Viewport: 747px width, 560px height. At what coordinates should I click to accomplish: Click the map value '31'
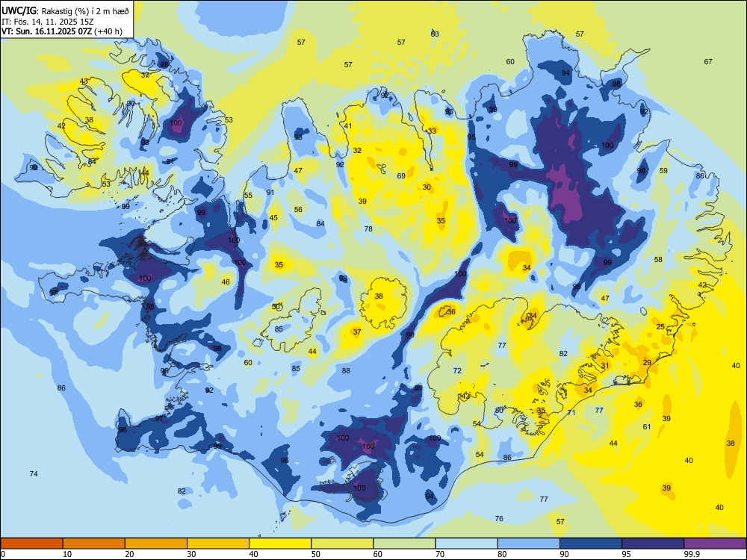click(x=605, y=366)
